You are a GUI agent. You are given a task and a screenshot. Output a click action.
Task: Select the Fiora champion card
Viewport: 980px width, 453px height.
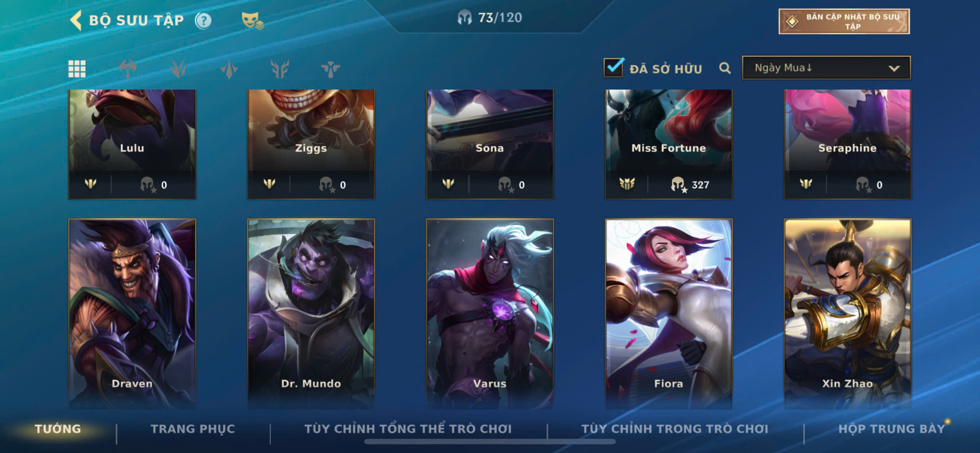tap(668, 314)
